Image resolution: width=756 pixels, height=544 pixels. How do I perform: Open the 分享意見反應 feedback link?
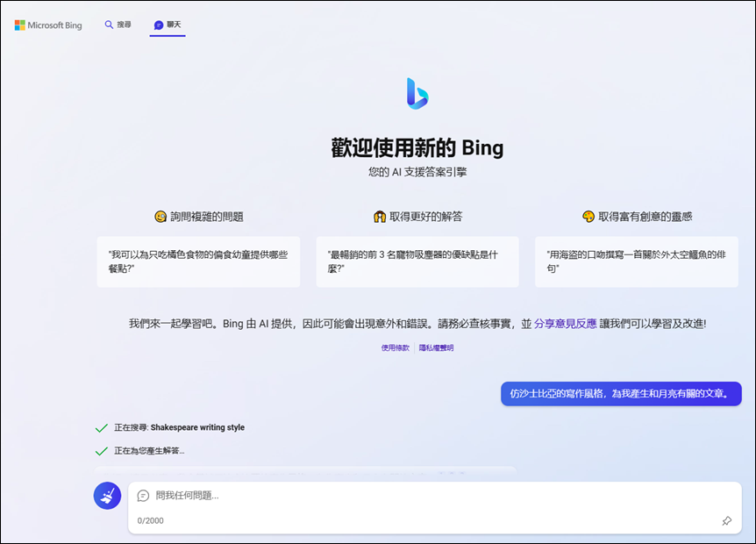click(565, 324)
